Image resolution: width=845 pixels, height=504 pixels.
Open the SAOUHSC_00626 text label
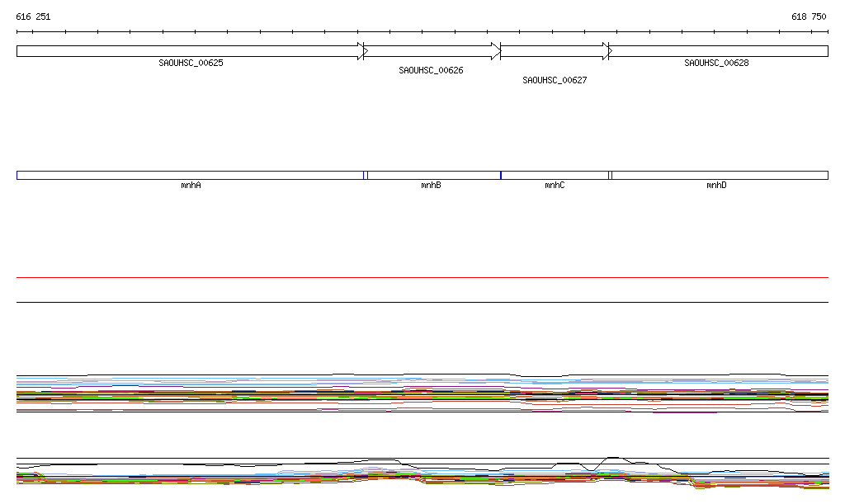(431, 71)
